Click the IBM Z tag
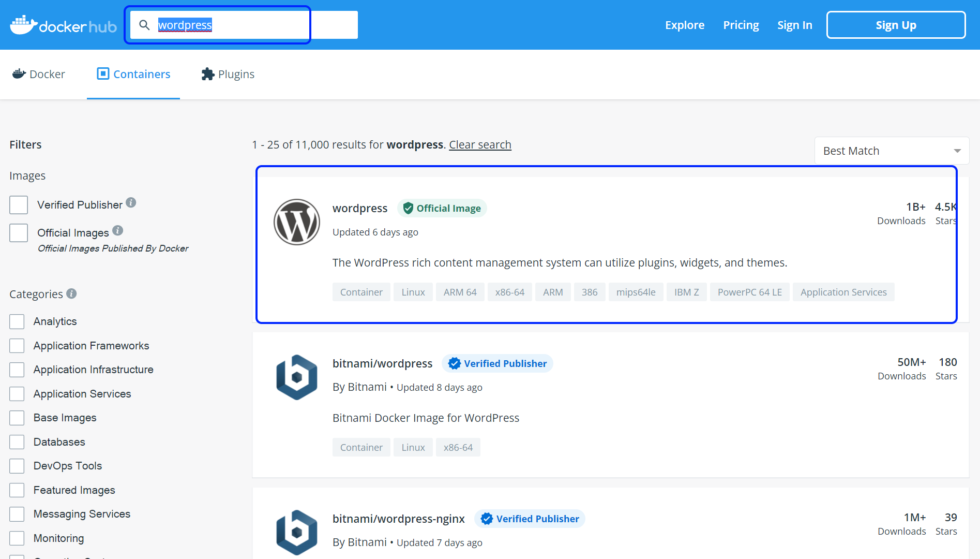 click(x=687, y=292)
